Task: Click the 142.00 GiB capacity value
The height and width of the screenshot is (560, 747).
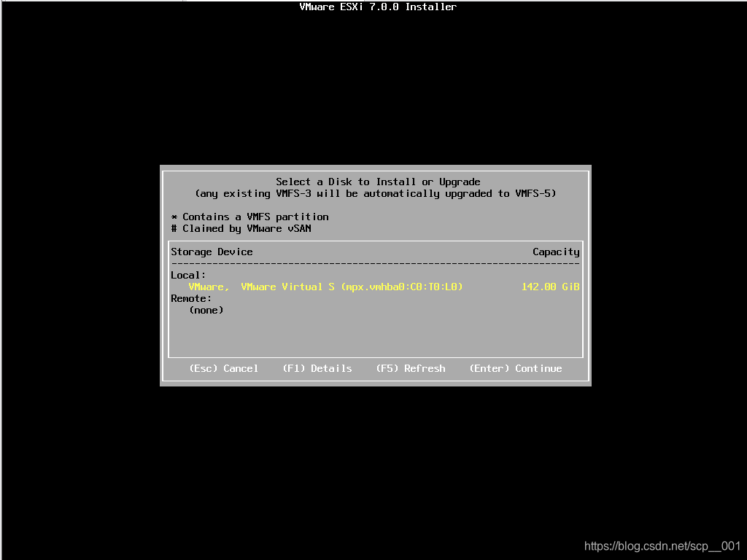Action: click(550, 287)
